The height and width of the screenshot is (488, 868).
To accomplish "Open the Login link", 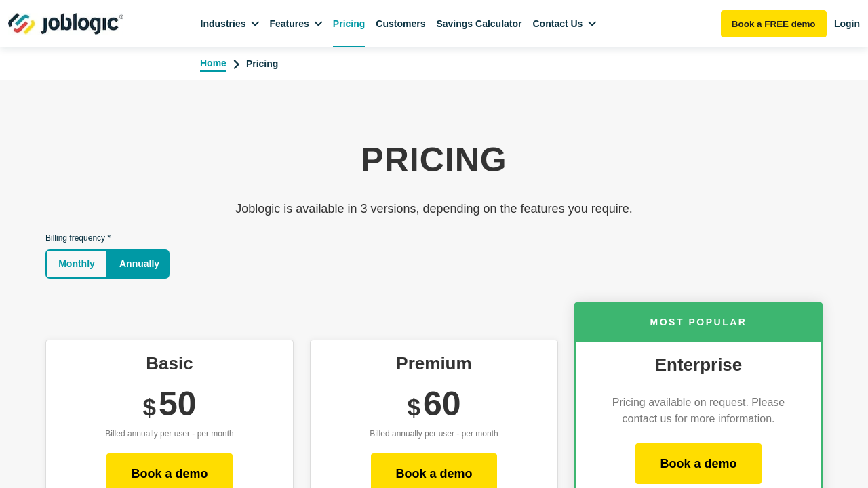I will pyautogui.click(x=847, y=24).
